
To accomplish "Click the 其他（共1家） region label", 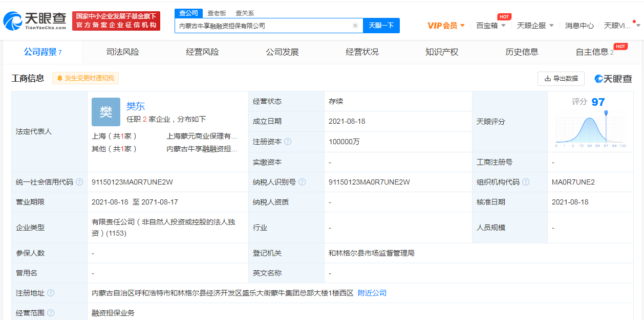I will (x=114, y=149).
